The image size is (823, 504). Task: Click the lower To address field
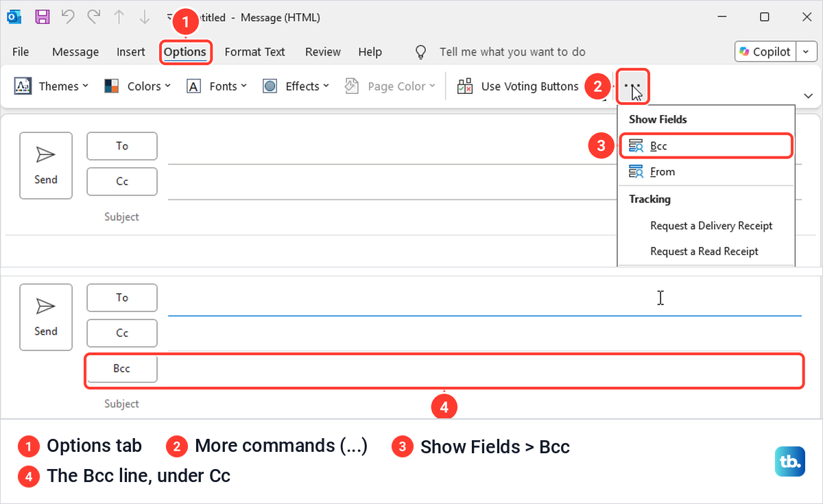[x=485, y=299]
